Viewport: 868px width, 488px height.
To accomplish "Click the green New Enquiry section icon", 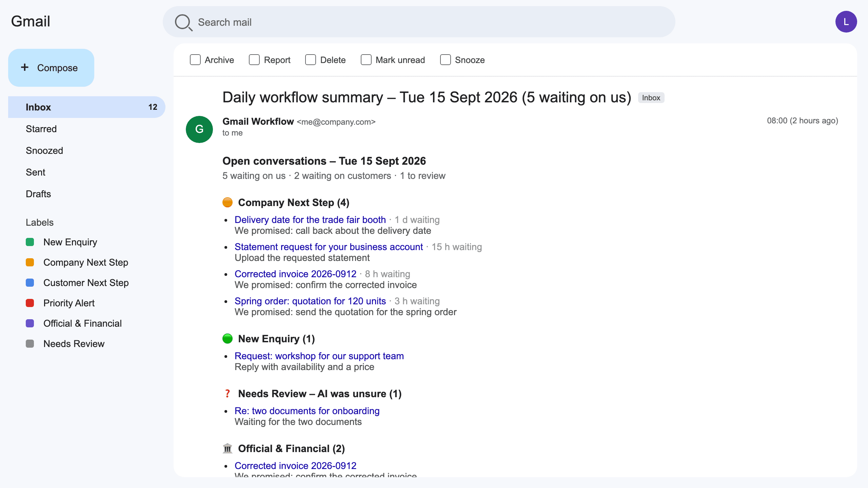I will click(x=228, y=339).
